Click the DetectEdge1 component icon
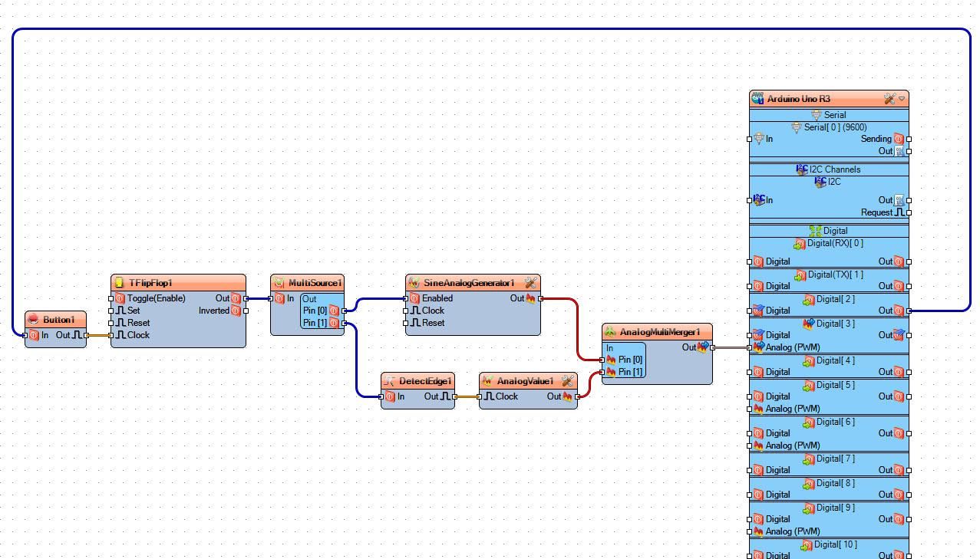Image resolution: width=980 pixels, height=559 pixels. point(389,381)
